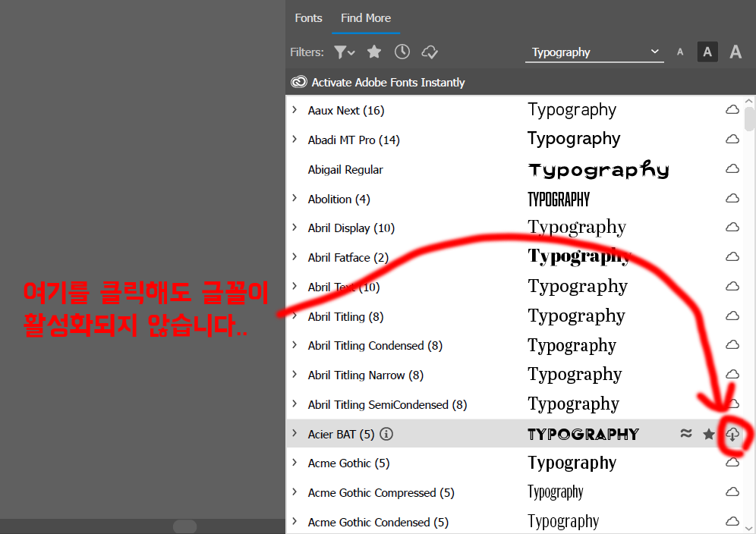
Task: Expand the Abolition font family
Action: (295, 198)
